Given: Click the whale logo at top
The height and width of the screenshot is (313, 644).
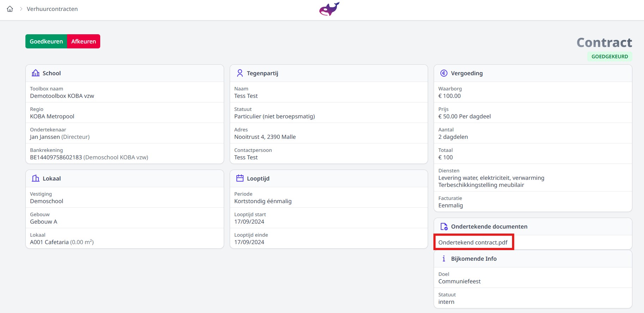Looking at the screenshot, I should (329, 9).
